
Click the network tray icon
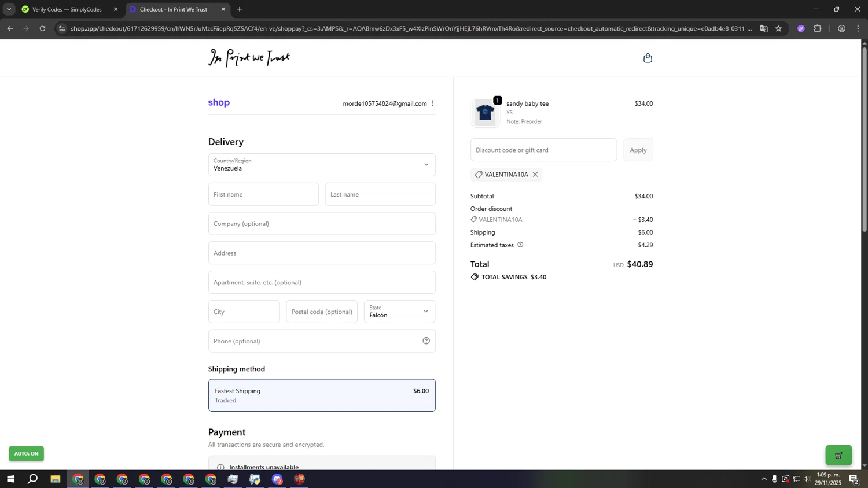pos(797,479)
